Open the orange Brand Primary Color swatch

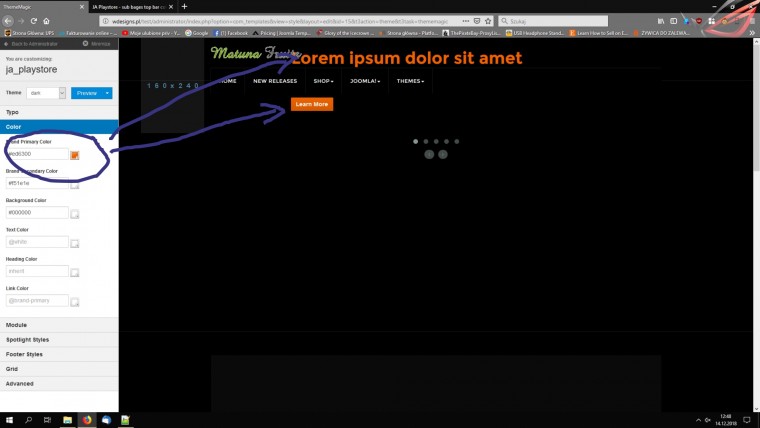pos(75,155)
